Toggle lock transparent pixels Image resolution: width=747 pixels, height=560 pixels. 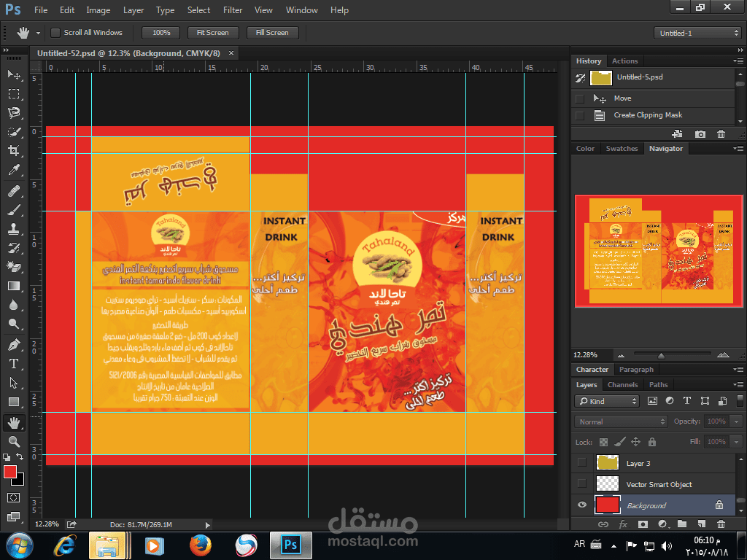tap(603, 442)
